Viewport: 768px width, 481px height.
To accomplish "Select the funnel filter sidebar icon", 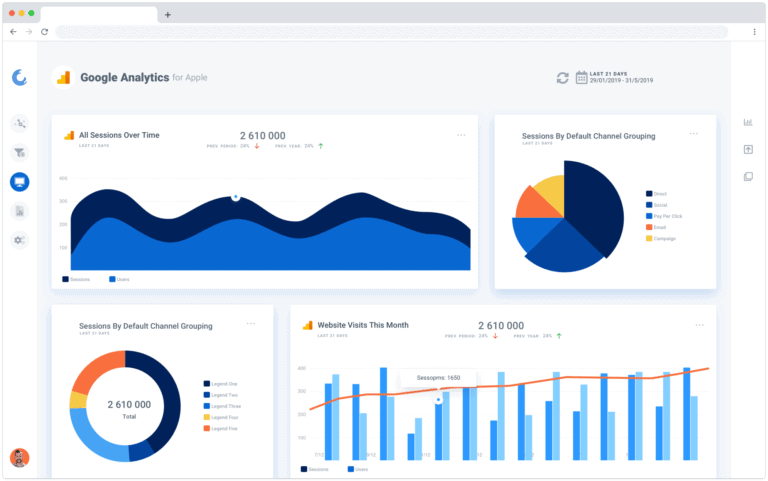I will point(20,153).
